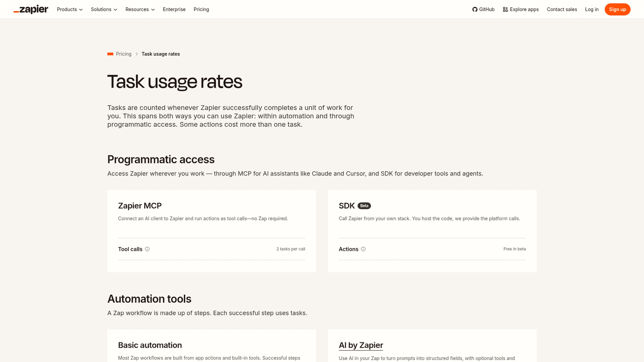Click the Programmatic access heading
644x362 pixels.
point(161,159)
